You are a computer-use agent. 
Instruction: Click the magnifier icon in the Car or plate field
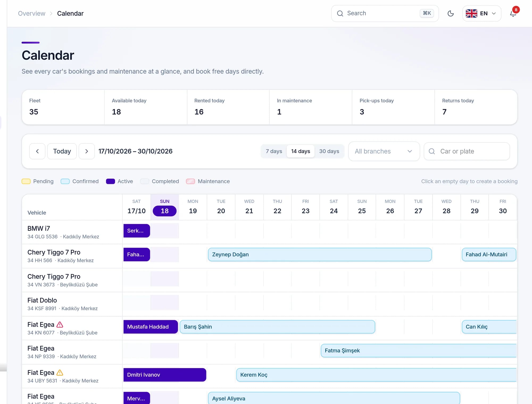pyautogui.click(x=432, y=151)
